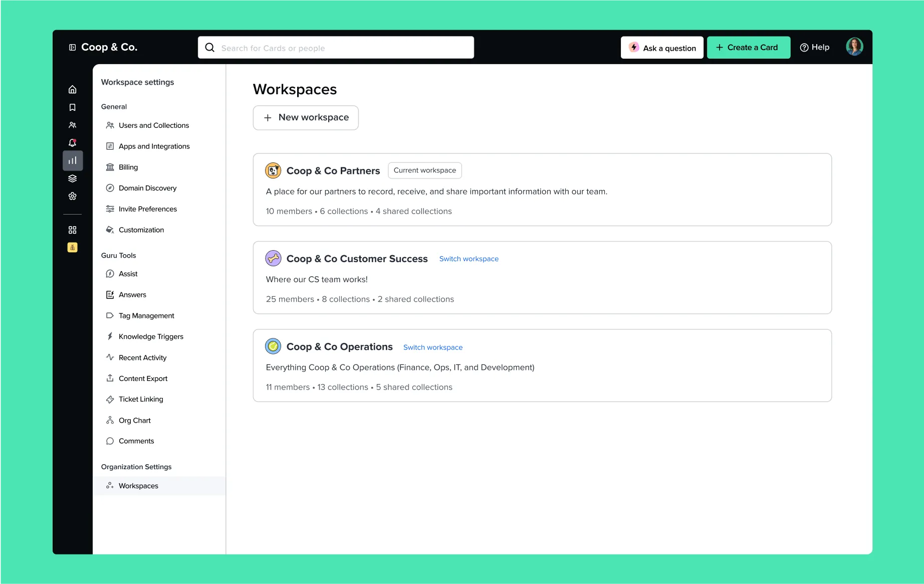
Task: Open notifications via the bell icon
Action: pos(72,142)
